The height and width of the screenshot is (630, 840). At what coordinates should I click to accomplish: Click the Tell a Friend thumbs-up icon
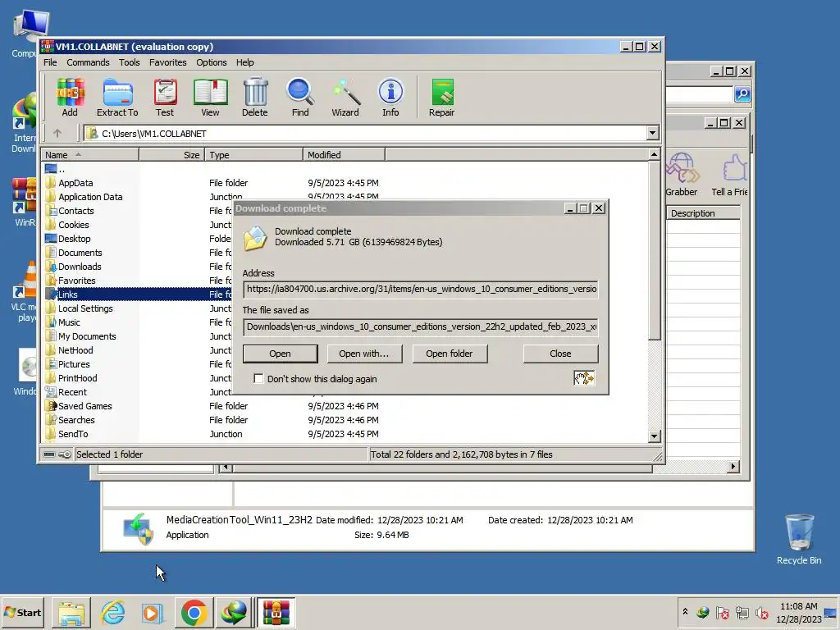point(731,175)
